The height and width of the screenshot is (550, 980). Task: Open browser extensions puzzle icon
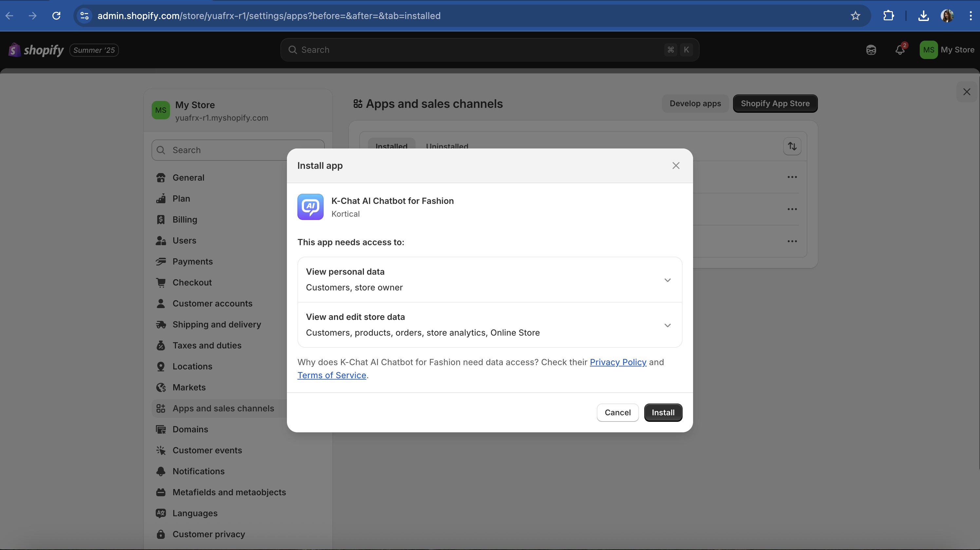point(888,16)
